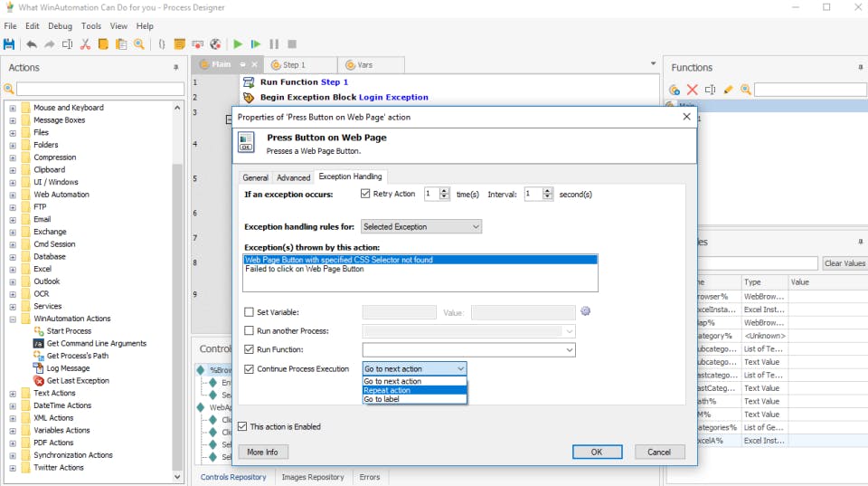Screen dimensions: 868x486
Task: Click the scissors Cut icon
Action: click(85, 43)
